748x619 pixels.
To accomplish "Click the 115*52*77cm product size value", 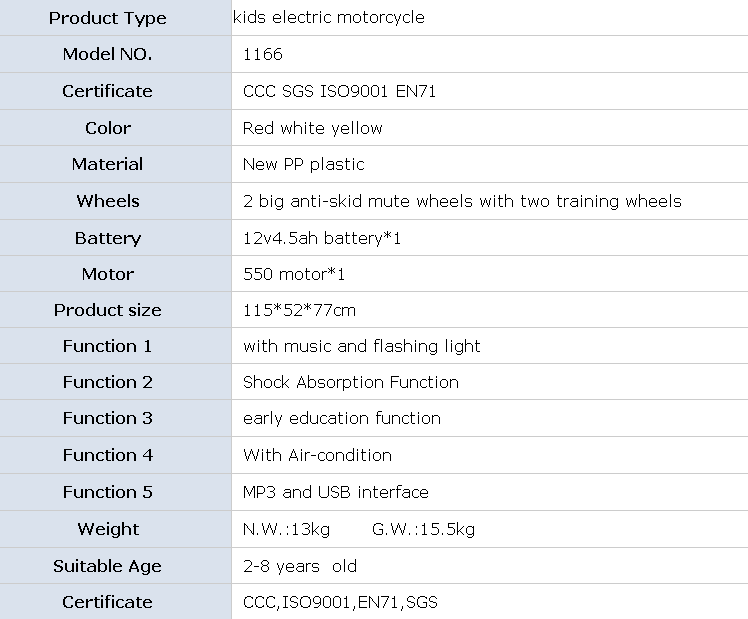I will [x=299, y=310].
